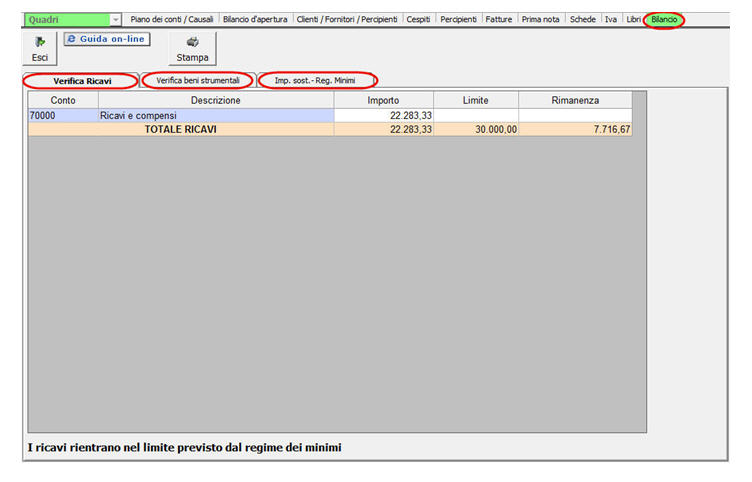Click the Stampa printer icon button

point(192,48)
